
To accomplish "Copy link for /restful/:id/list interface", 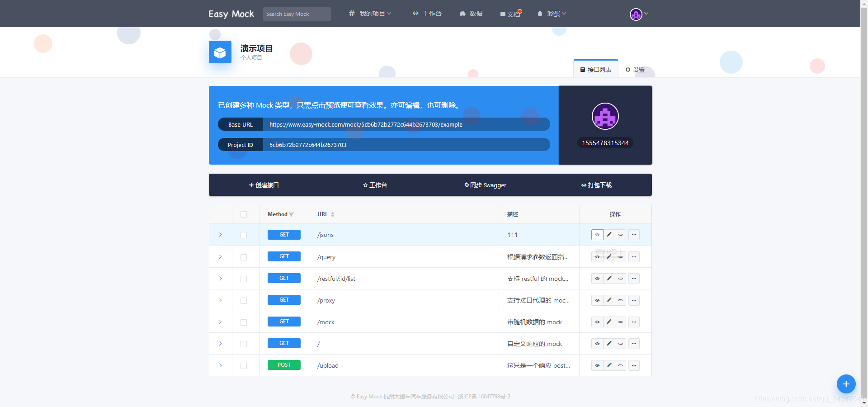I will (621, 279).
